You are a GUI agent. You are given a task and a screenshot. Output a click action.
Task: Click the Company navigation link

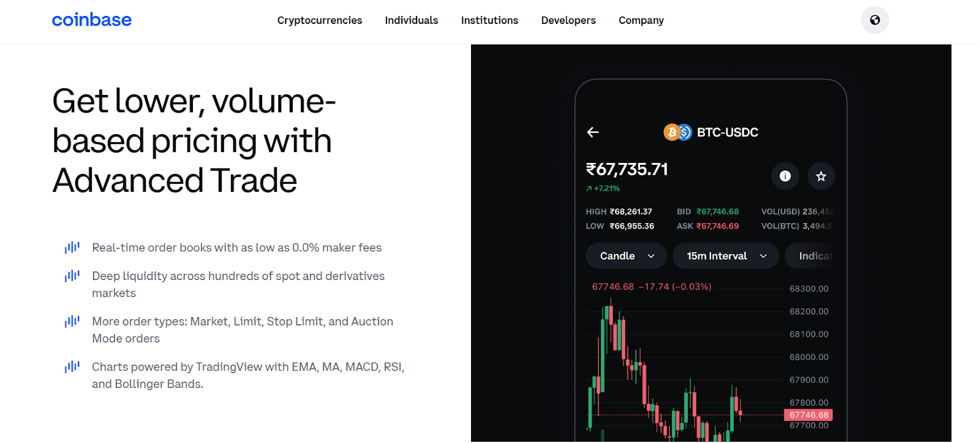(641, 20)
